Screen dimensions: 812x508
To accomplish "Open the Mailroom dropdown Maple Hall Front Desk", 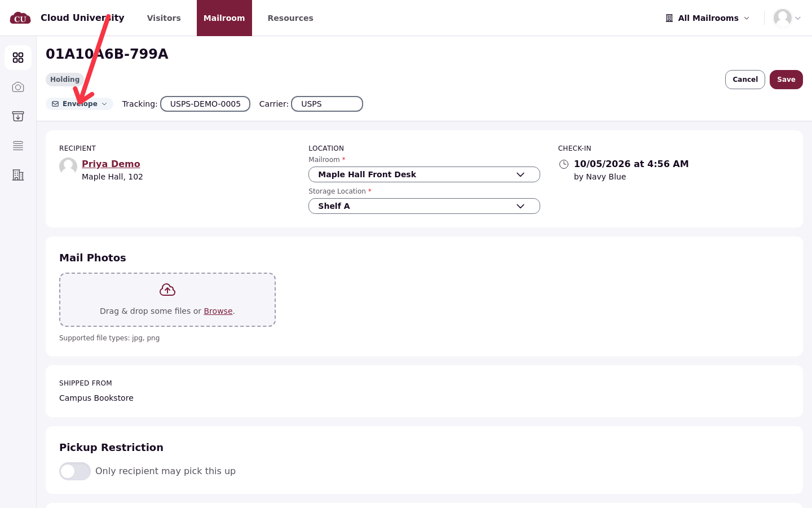I will point(424,174).
